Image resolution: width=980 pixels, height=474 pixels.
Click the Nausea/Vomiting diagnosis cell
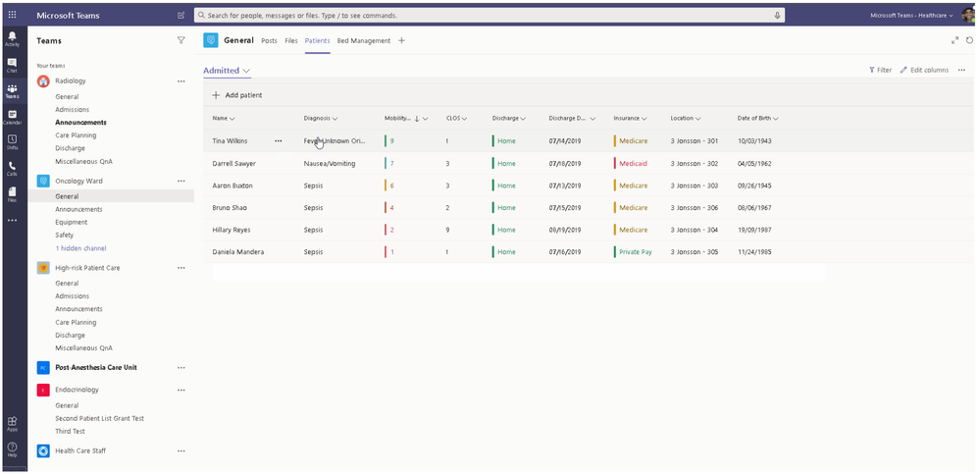[x=330, y=163]
